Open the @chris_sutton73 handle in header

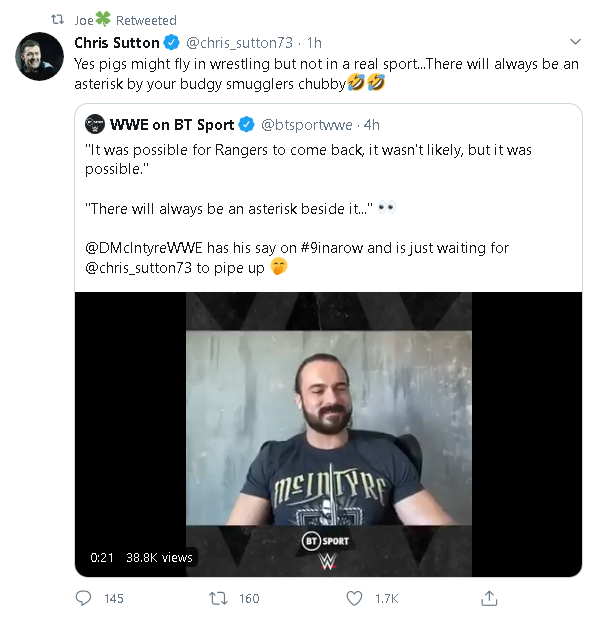pos(239,42)
